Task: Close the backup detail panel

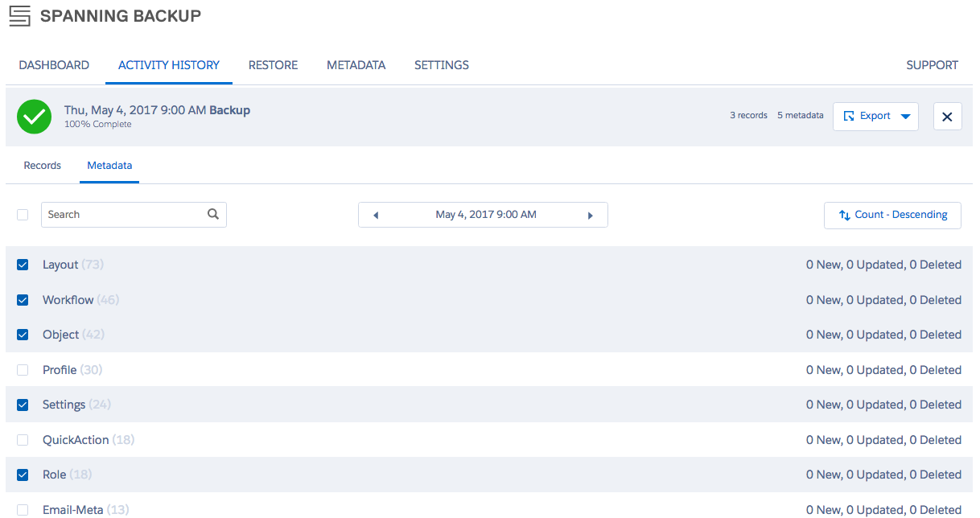Action: pos(947,117)
